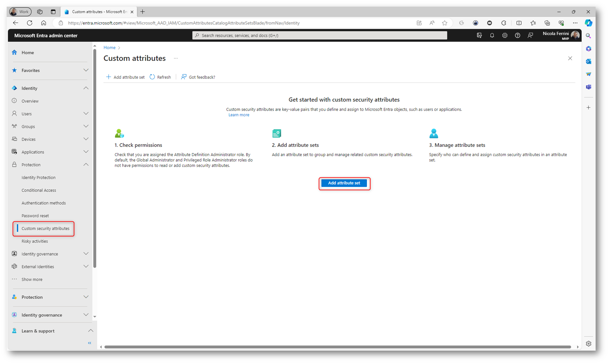Collapse the Learn & support section

click(x=91, y=331)
